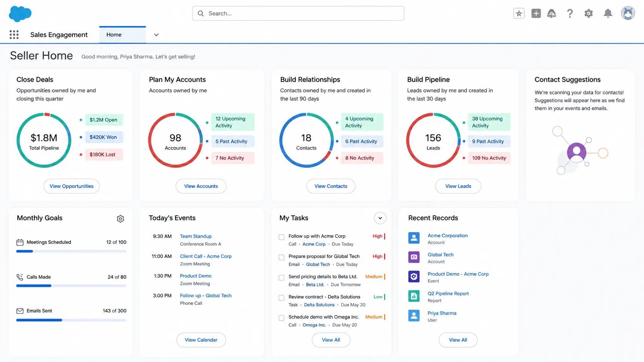Open the Setup gear icon

coord(588,13)
